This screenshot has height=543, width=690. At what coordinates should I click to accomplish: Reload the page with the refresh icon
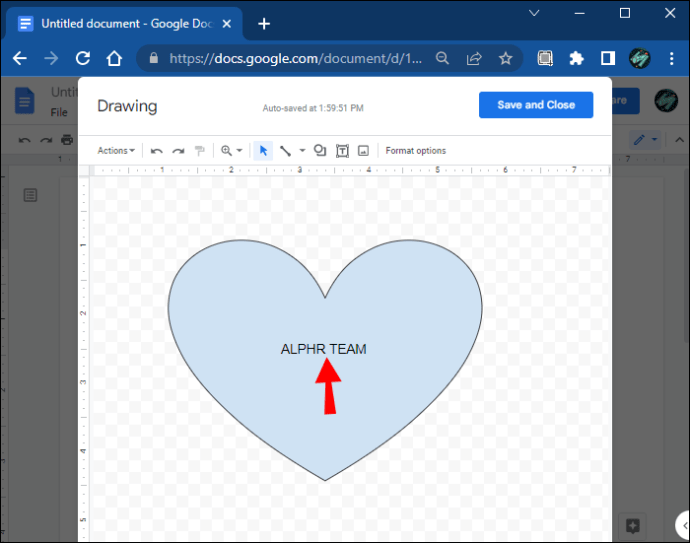[x=83, y=59]
